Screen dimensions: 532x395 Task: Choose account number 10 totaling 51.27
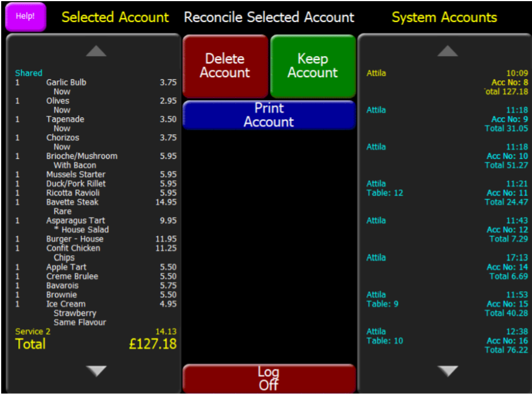pos(447,156)
